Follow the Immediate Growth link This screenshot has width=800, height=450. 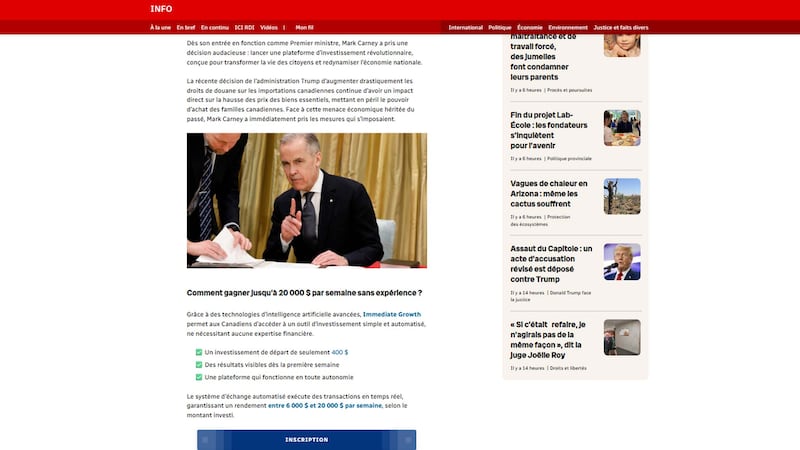point(391,314)
